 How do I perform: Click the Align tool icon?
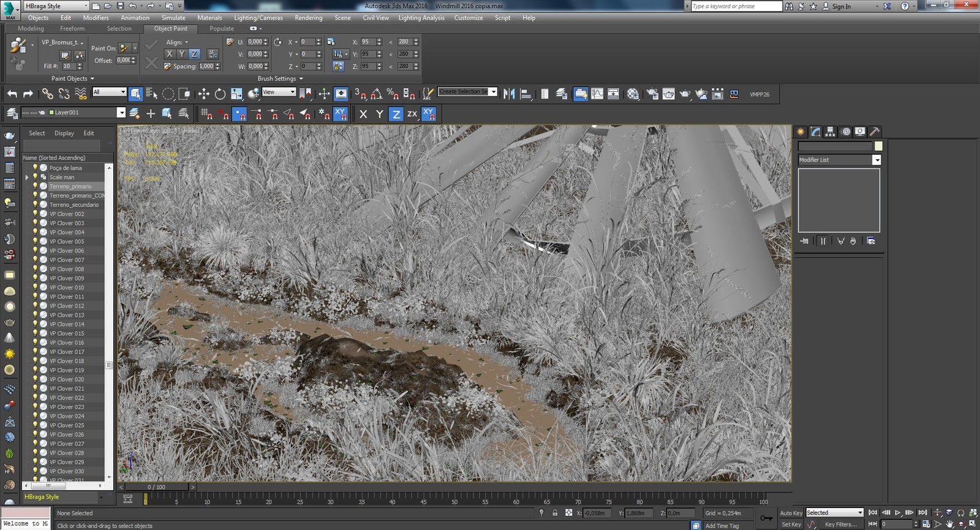tap(525, 94)
